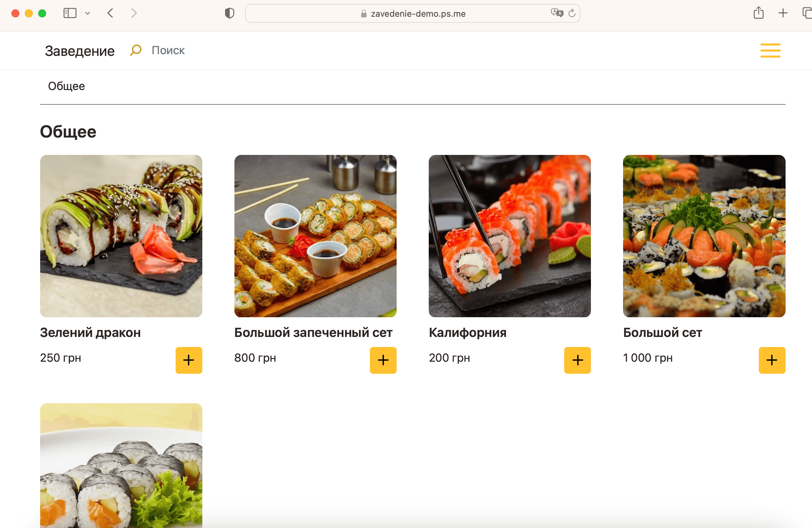Add Зелений дракон to cart
The width and height of the screenshot is (812, 528).
tap(189, 360)
